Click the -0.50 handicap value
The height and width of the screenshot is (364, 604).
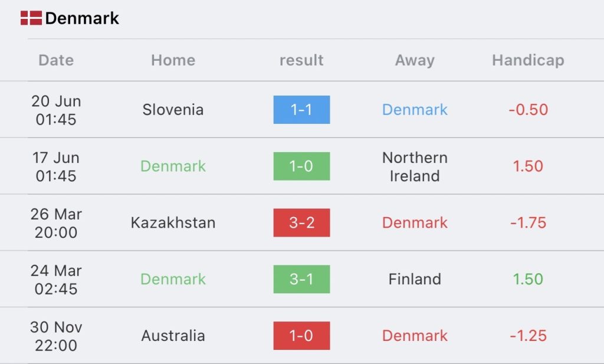coord(528,110)
